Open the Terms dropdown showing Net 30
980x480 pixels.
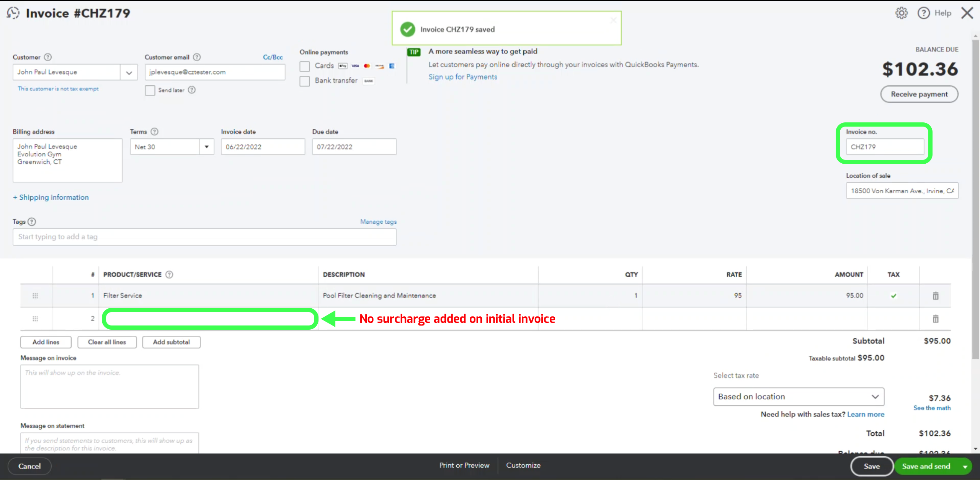click(206, 146)
